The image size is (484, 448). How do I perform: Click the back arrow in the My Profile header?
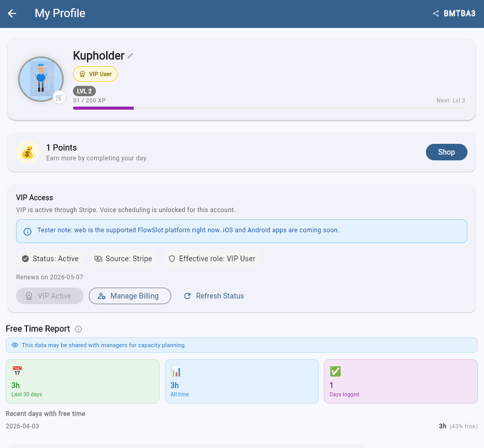click(11, 13)
